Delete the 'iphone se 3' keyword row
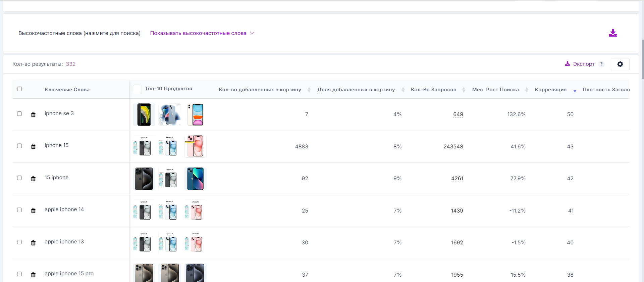The width and height of the screenshot is (644, 282). pos(33,115)
